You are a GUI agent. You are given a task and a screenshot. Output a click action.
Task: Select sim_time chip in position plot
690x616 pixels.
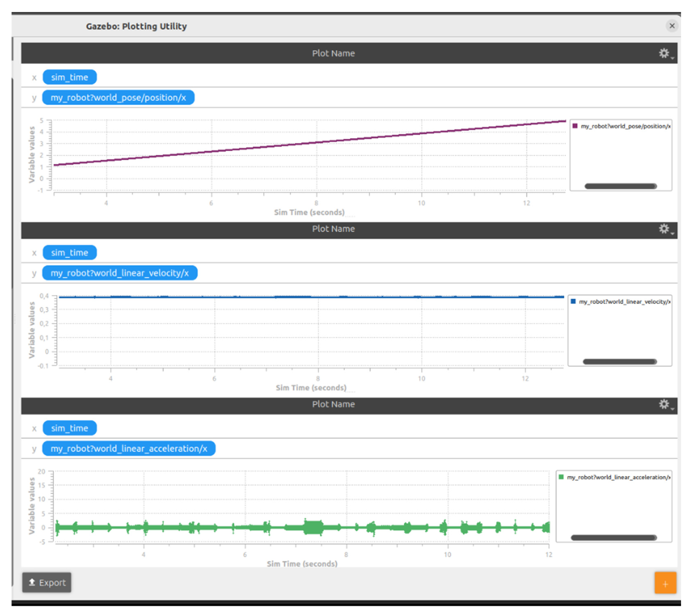69,77
